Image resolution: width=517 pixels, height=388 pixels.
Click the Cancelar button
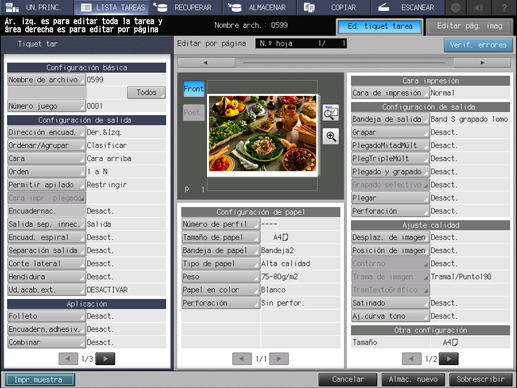pos(348,379)
